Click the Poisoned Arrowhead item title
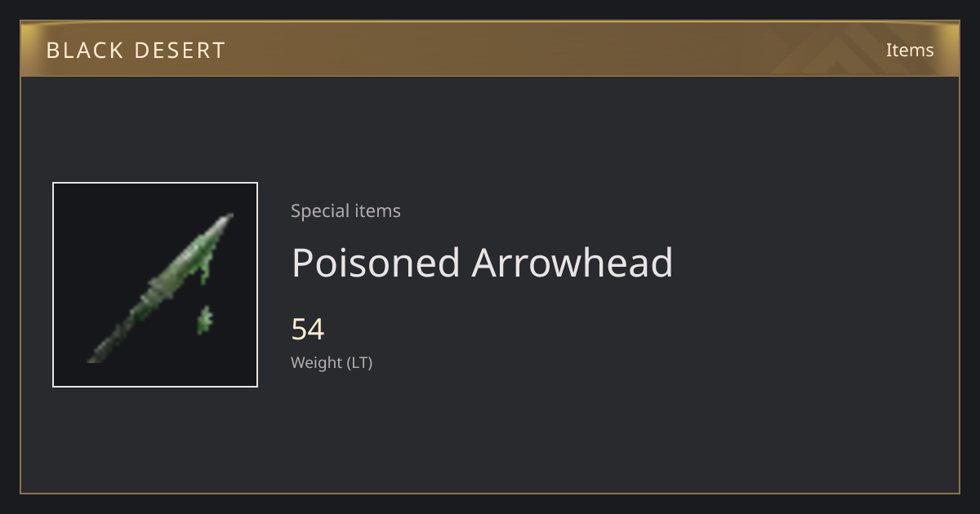Screen dimensions: 980x514 [x=482, y=263]
